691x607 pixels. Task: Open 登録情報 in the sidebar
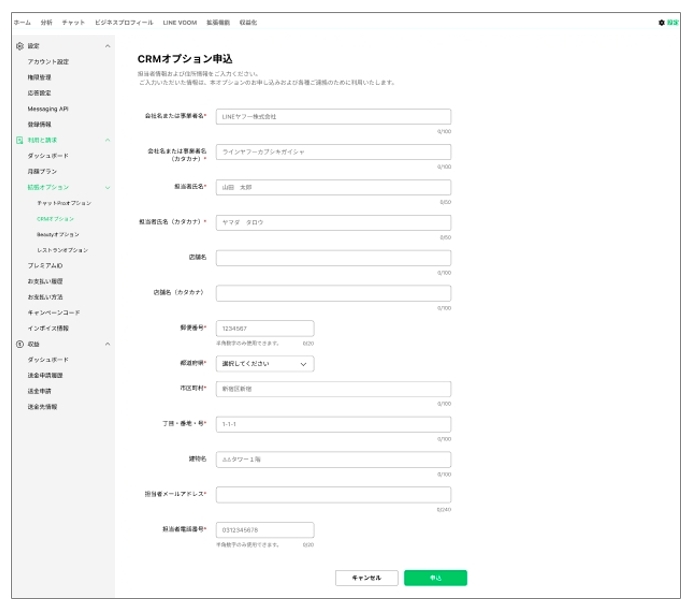tap(39, 124)
